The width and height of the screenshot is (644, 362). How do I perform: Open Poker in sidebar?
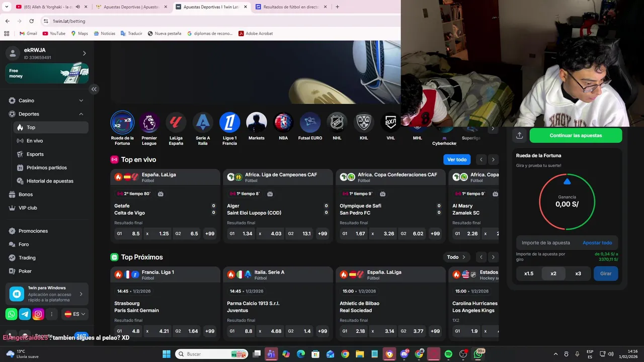(47, 271)
